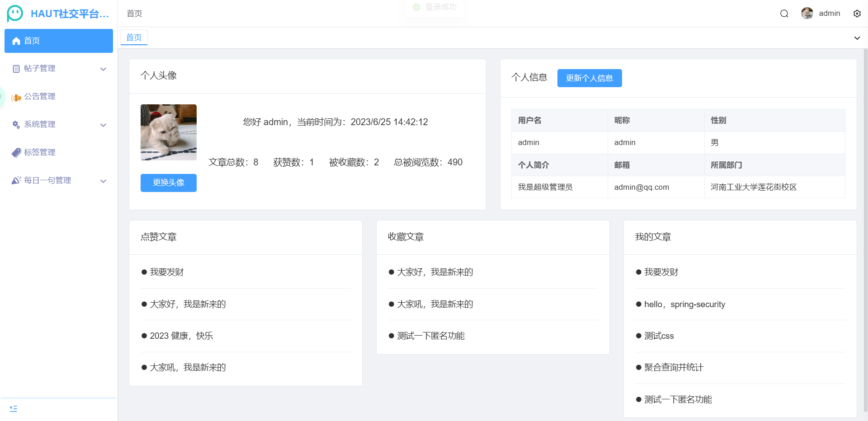Screen dimensions: 868x421
Task: Click the 帖子管理 document icon
Action: pos(16,68)
